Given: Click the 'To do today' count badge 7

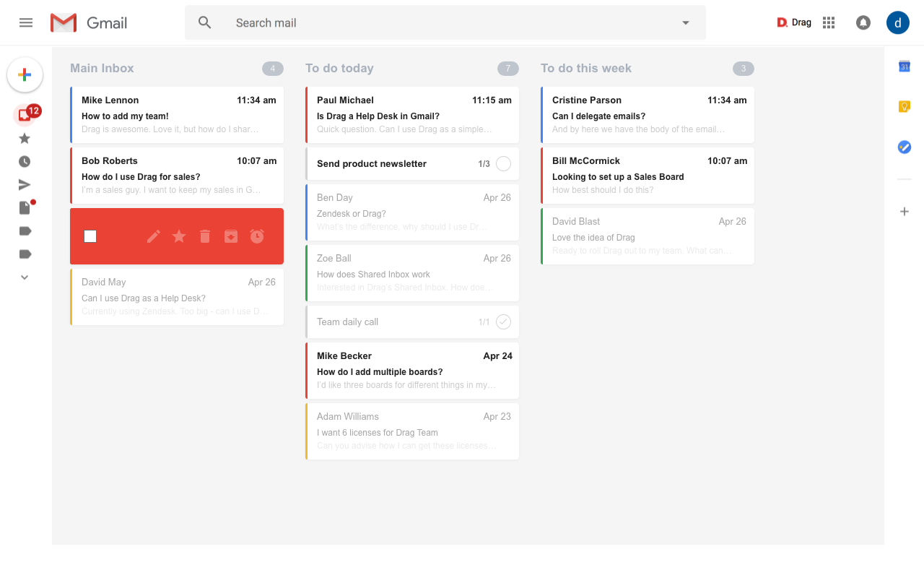Looking at the screenshot, I should tap(508, 69).
